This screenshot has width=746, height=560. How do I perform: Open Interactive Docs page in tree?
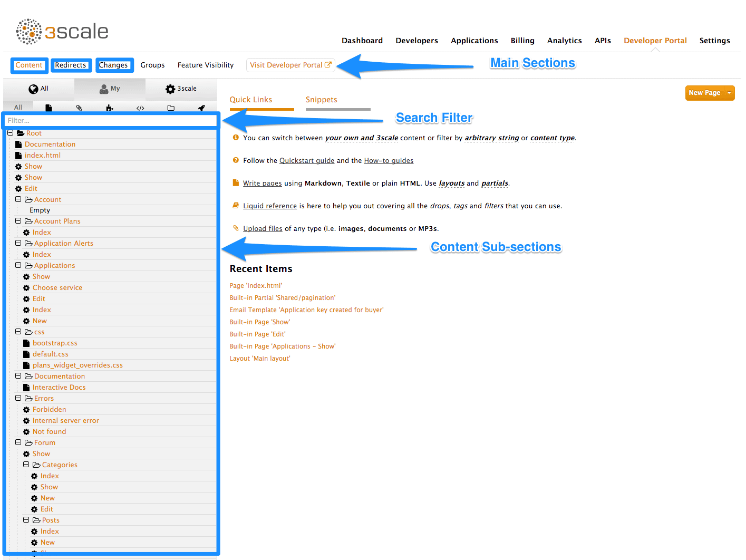pos(59,387)
